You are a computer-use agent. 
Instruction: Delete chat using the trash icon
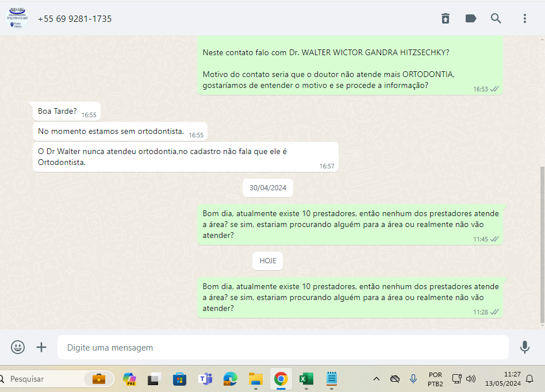point(445,18)
